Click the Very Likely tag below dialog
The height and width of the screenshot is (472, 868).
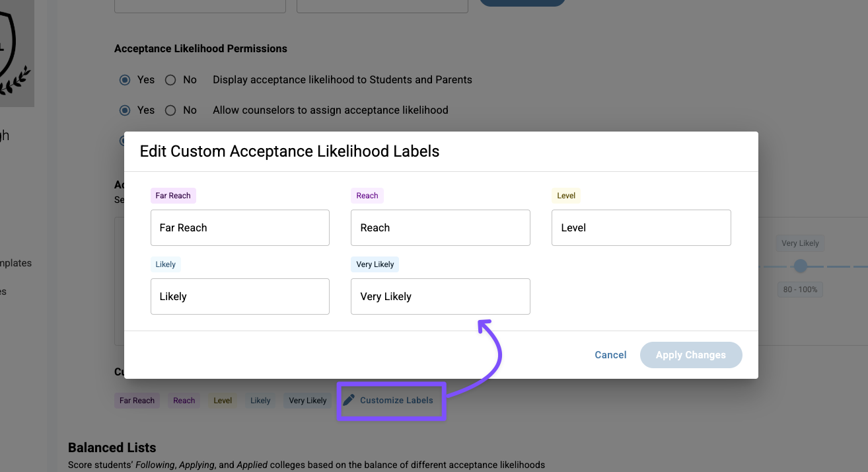pyautogui.click(x=308, y=401)
